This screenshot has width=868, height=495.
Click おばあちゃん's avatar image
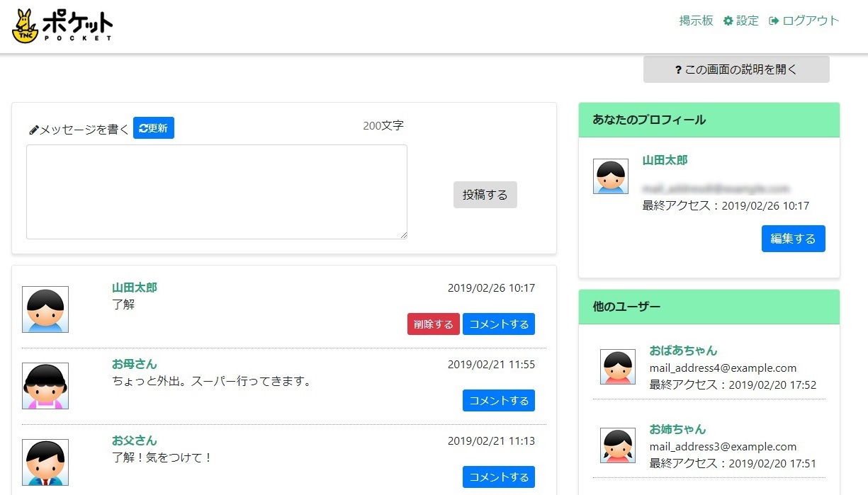tap(616, 367)
